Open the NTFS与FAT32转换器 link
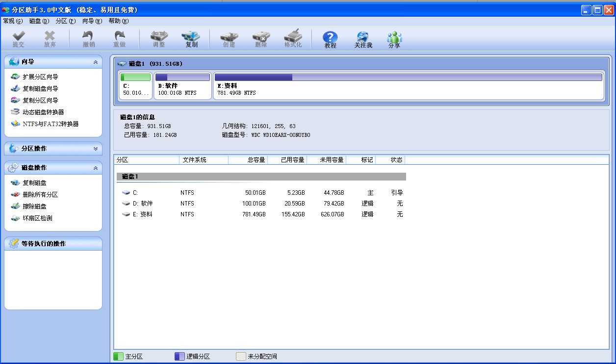This screenshot has height=364, width=616. [x=51, y=124]
